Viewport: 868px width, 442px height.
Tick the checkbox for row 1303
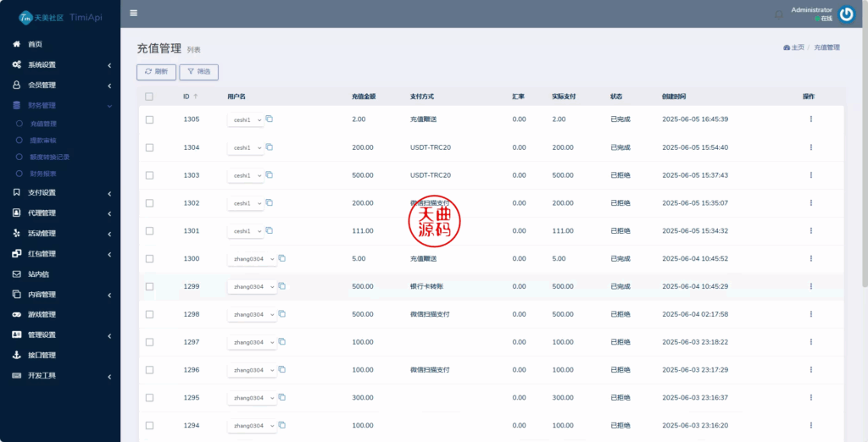pos(149,175)
